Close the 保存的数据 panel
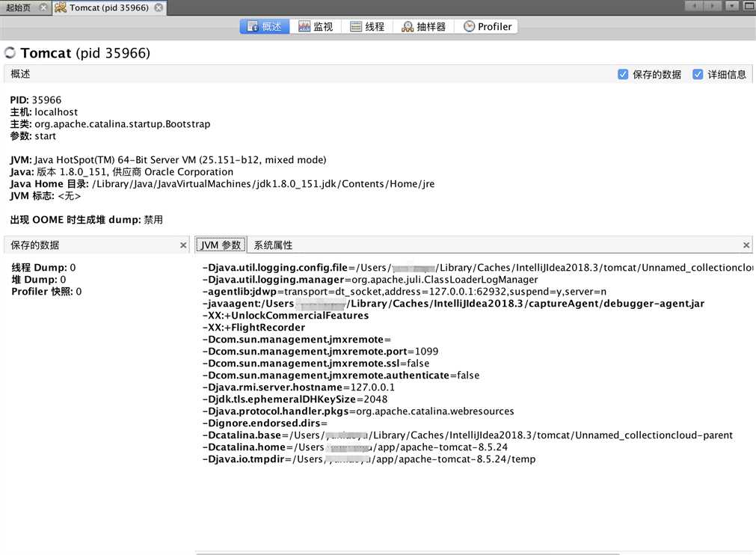 coord(183,245)
